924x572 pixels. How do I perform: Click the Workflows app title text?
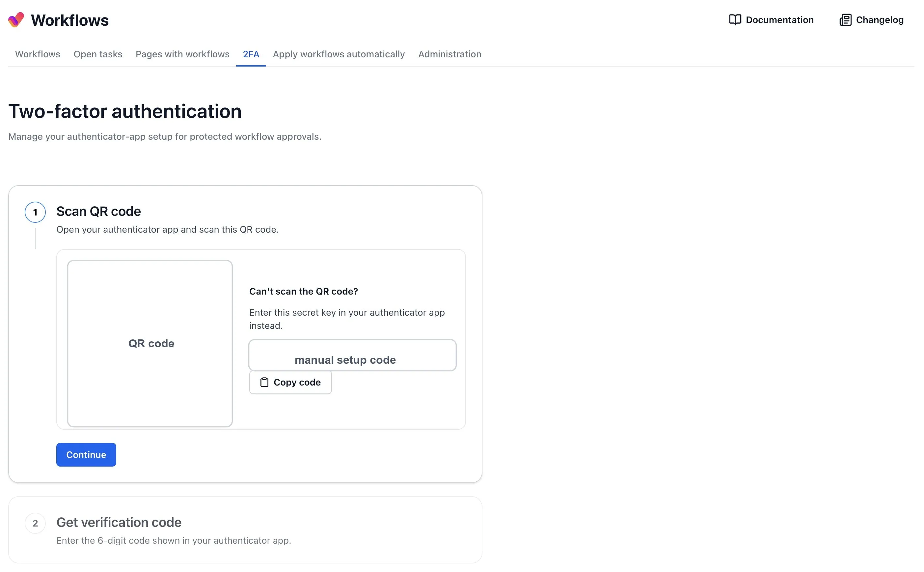pyautogui.click(x=69, y=20)
